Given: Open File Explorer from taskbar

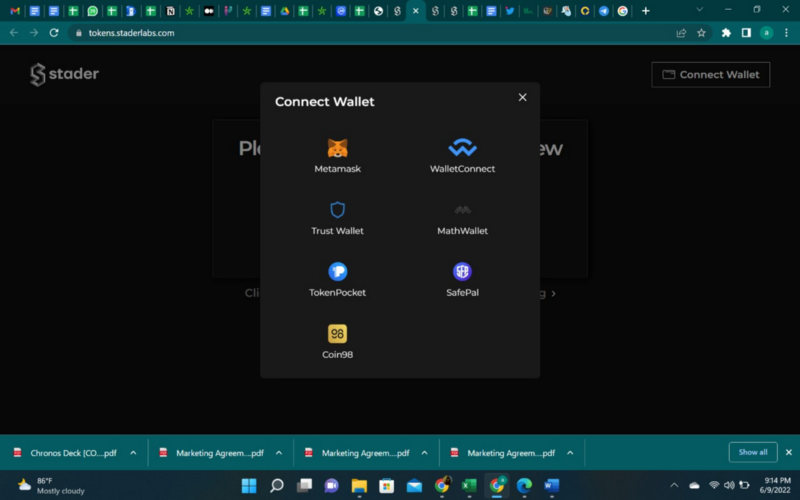Looking at the screenshot, I should [359, 485].
